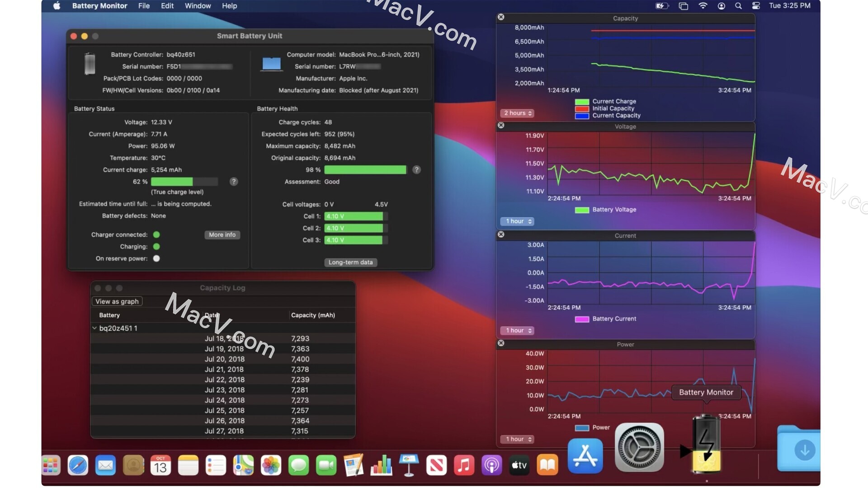
Task: Open the File menu
Action: pyautogui.click(x=144, y=6)
